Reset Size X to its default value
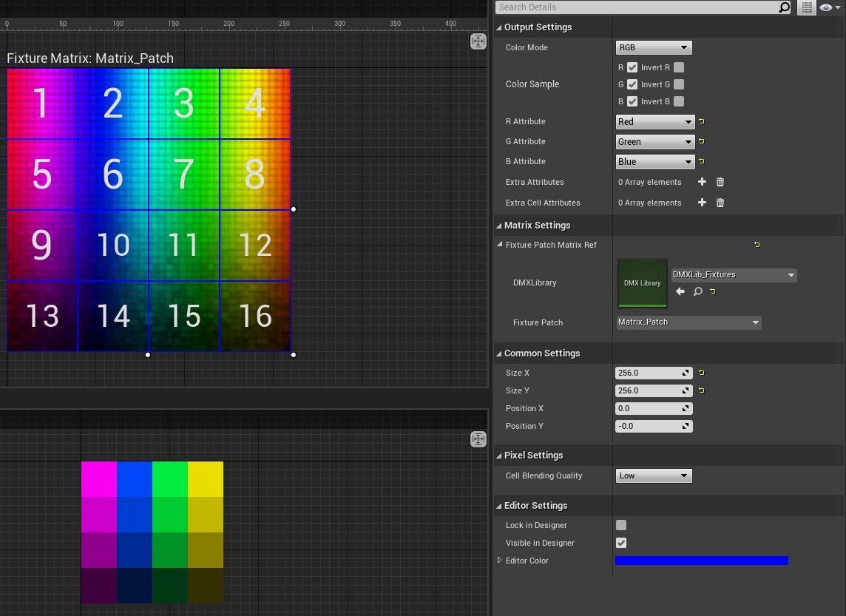Image resolution: width=846 pixels, height=616 pixels. pyautogui.click(x=700, y=373)
